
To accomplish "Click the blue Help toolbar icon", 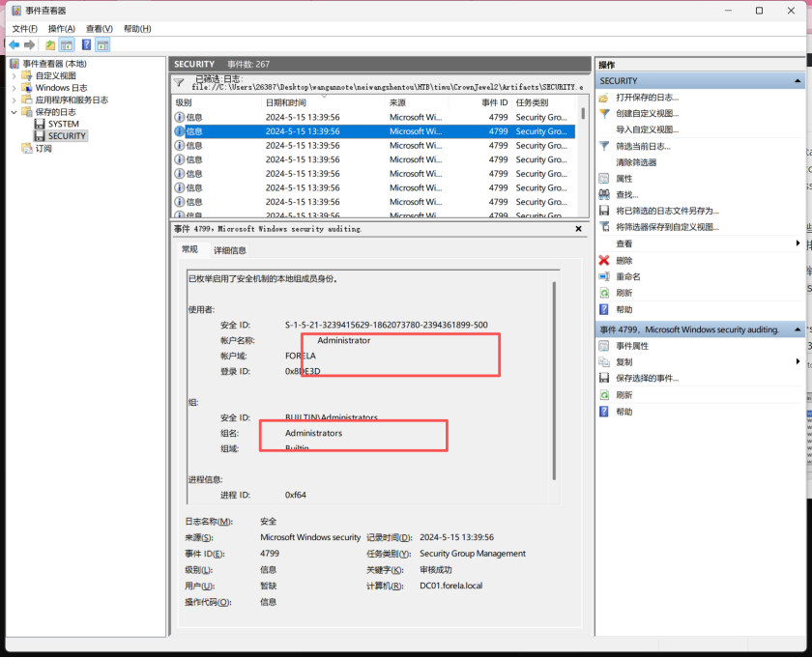I will coord(86,45).
